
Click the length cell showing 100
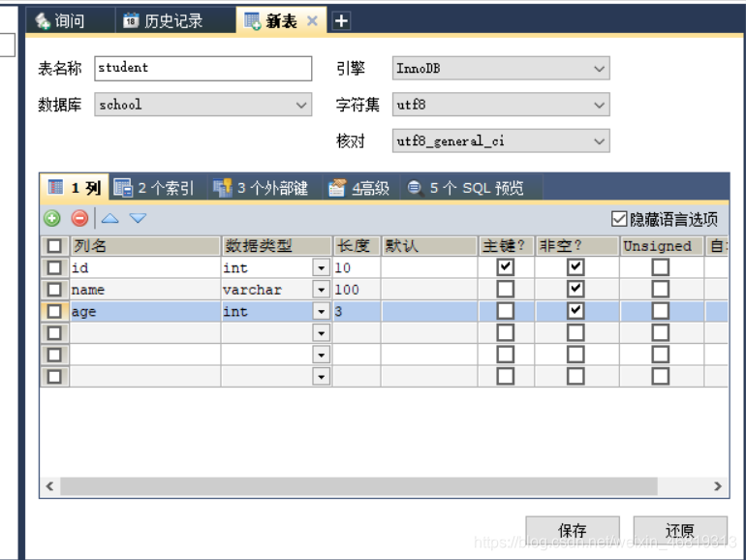tap(357, 290)
